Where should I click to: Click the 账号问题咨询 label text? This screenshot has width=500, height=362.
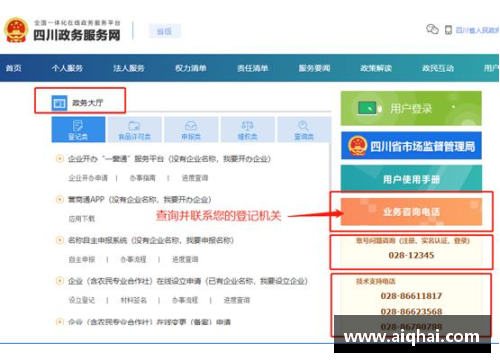(x=412, y=241)
